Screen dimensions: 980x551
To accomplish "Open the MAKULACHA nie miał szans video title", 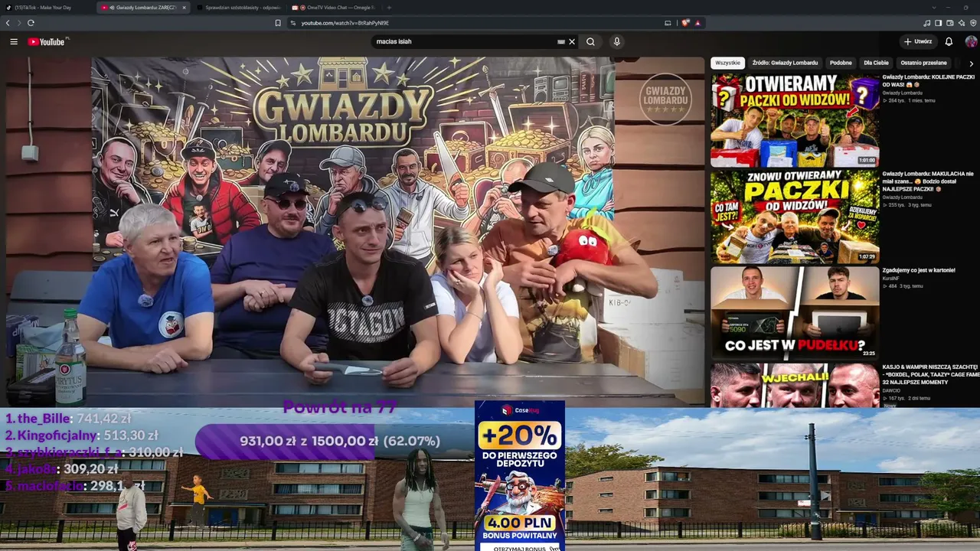I will 928,181.
